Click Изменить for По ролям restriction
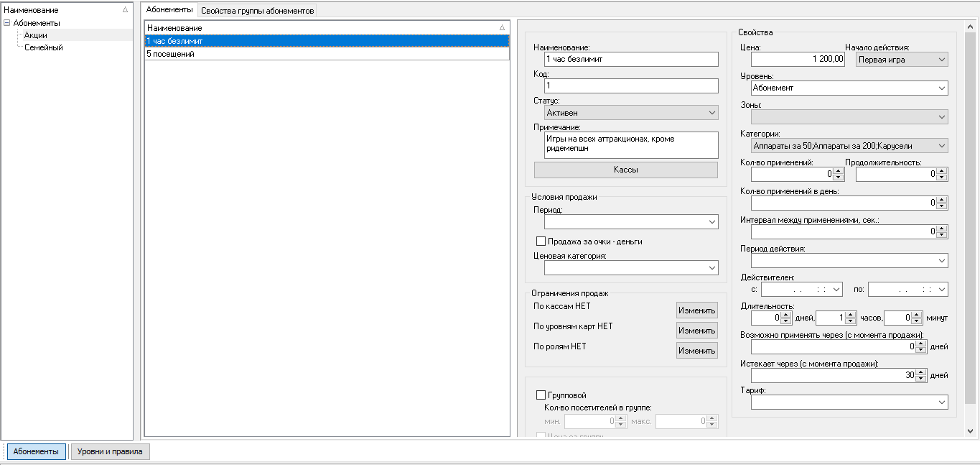Image resolution: width=980 pixels, height=465 pixels. click(x=696, y=350)
